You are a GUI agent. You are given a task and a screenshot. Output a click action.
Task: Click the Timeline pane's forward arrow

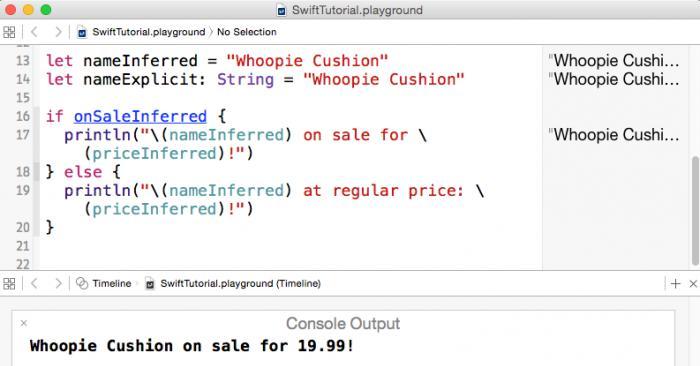pos(58,283)
